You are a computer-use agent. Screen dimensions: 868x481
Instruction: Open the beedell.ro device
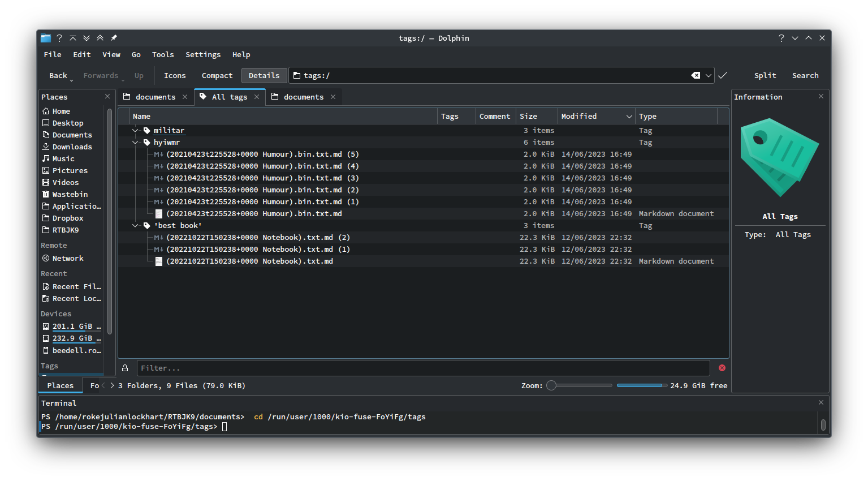point(71,351)
